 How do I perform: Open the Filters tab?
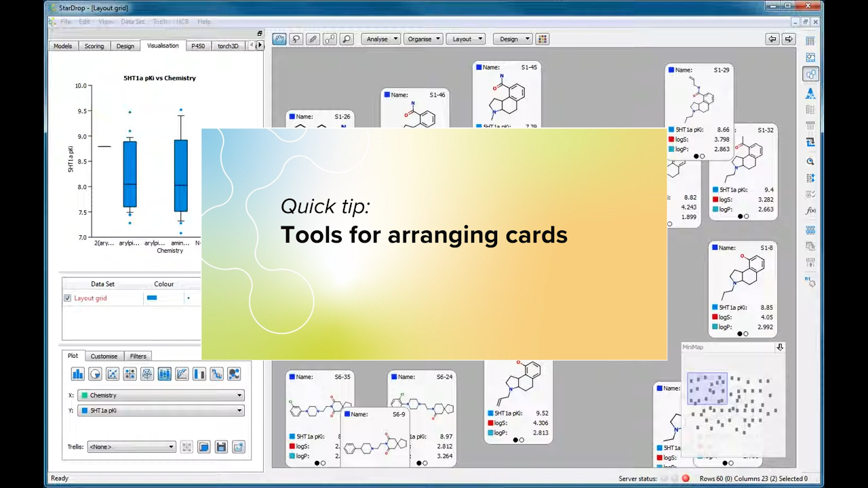(138, 356)
